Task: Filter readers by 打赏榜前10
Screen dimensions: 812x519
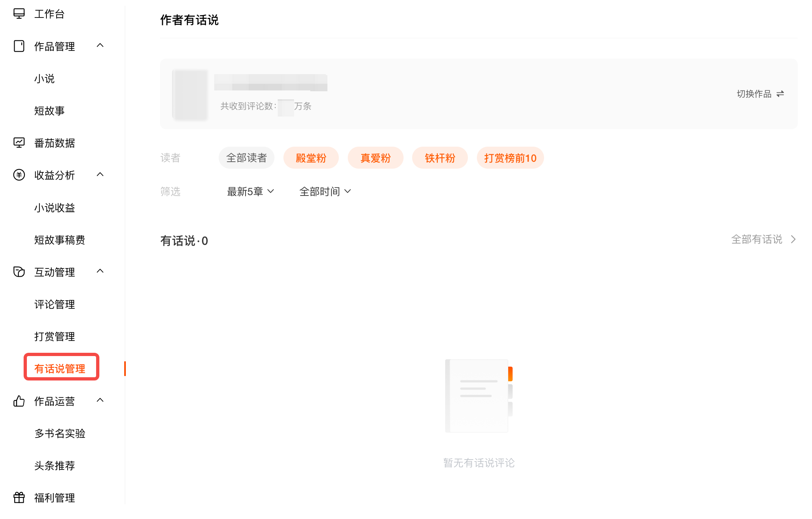Action: [510, 158]
